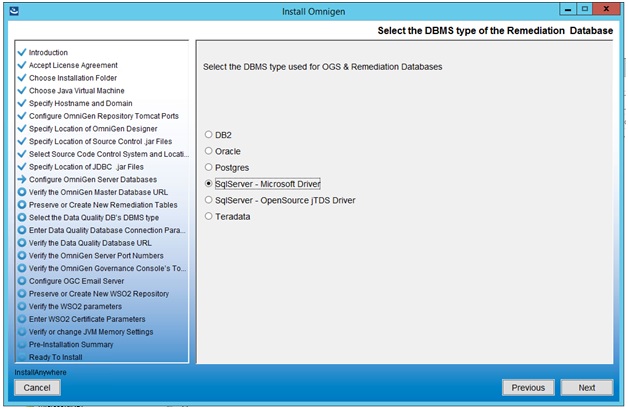Click the Specify Hostname and Domain step text
Viewport: 628px width, 409px height.
81,103
